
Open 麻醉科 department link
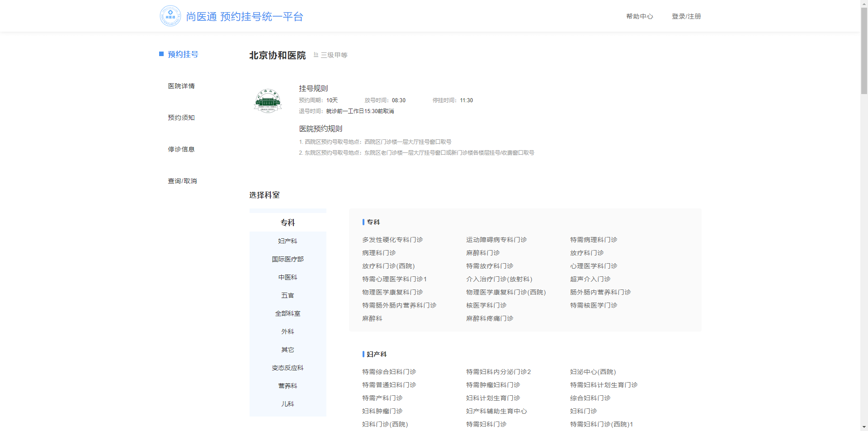(x=372, y=318)
